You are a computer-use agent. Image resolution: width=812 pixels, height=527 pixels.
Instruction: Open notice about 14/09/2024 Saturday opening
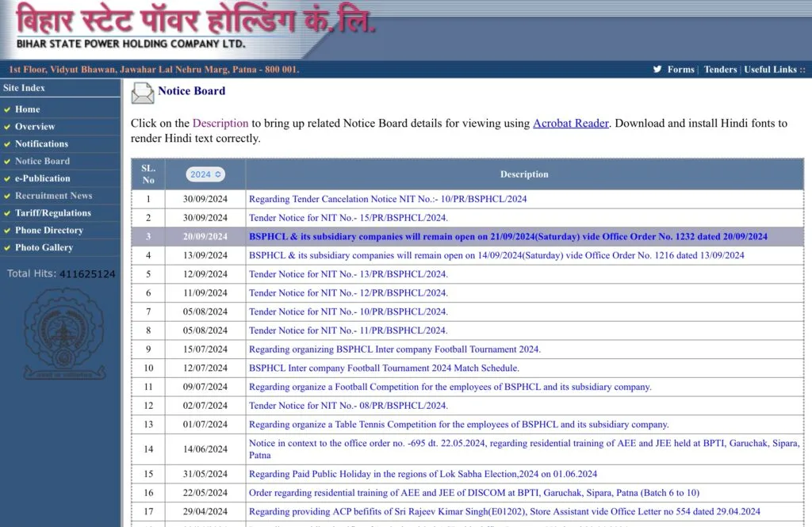click(496, 255)
